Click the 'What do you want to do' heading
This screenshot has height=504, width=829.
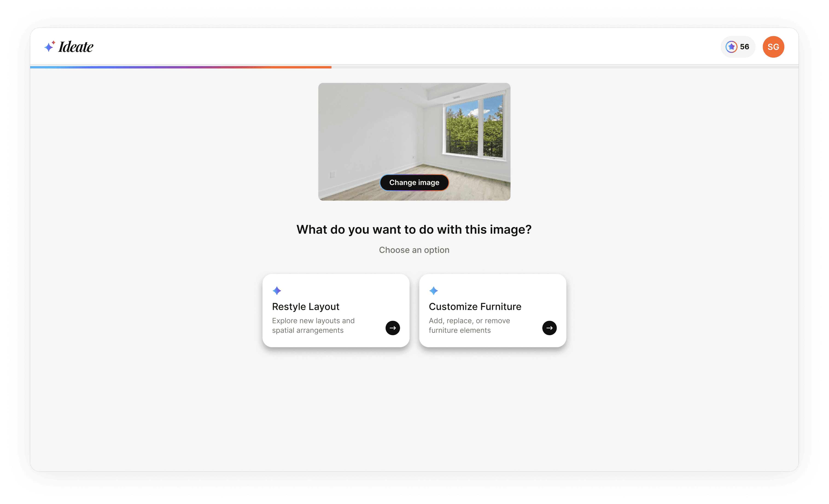pyautogui.click(x=414, y=229)
